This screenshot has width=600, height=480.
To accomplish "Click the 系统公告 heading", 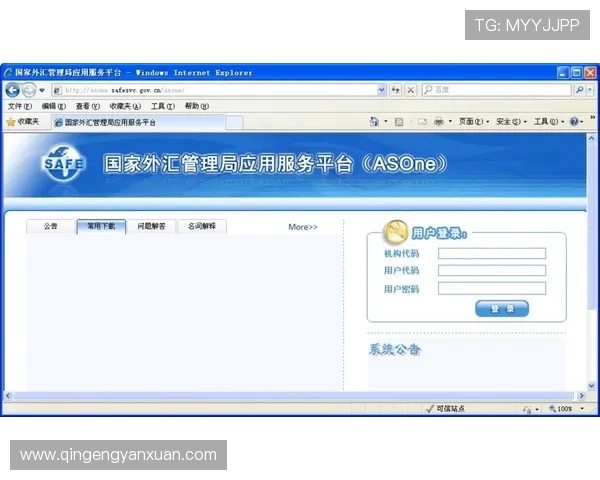I will (x=395, y=350).
